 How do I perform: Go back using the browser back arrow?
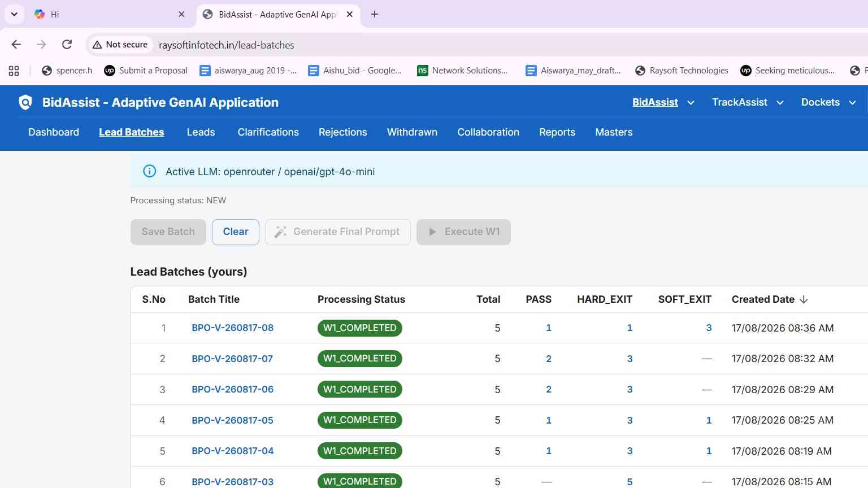tap(16, 45)
